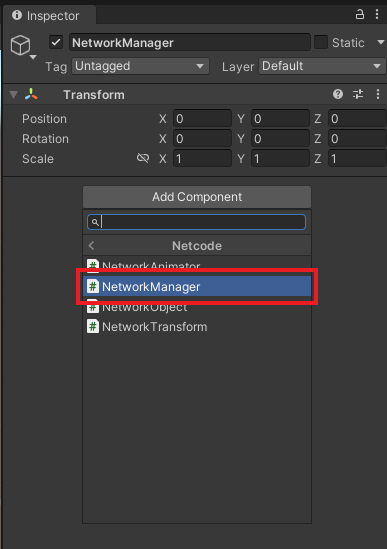
Task: Disable the NetworkManager active checkbox
Action: tap(56, 42)
